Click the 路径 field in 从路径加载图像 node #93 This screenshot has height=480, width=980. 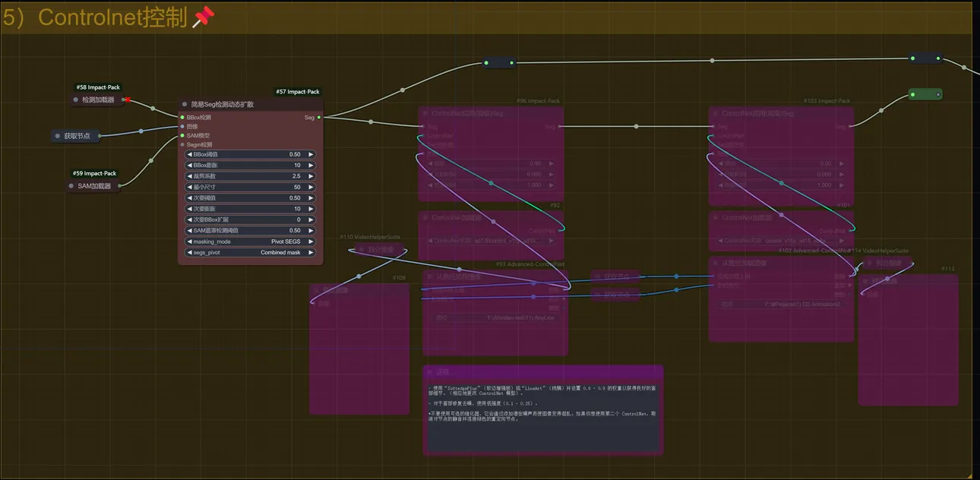[x=494, y=317]
